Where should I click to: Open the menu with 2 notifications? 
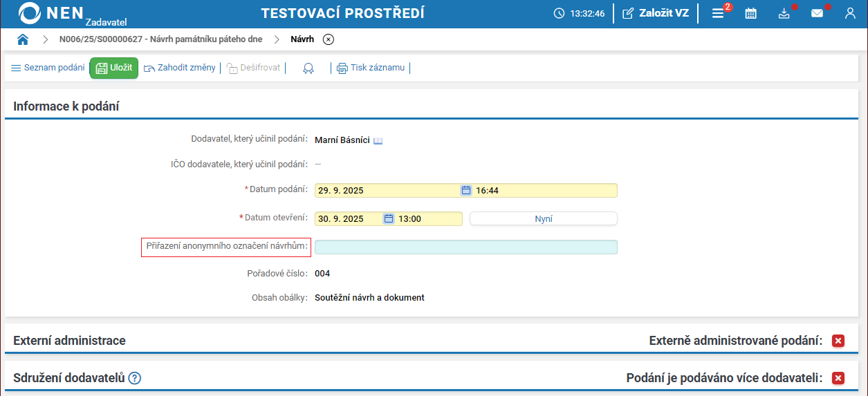(x=718, y=13)
